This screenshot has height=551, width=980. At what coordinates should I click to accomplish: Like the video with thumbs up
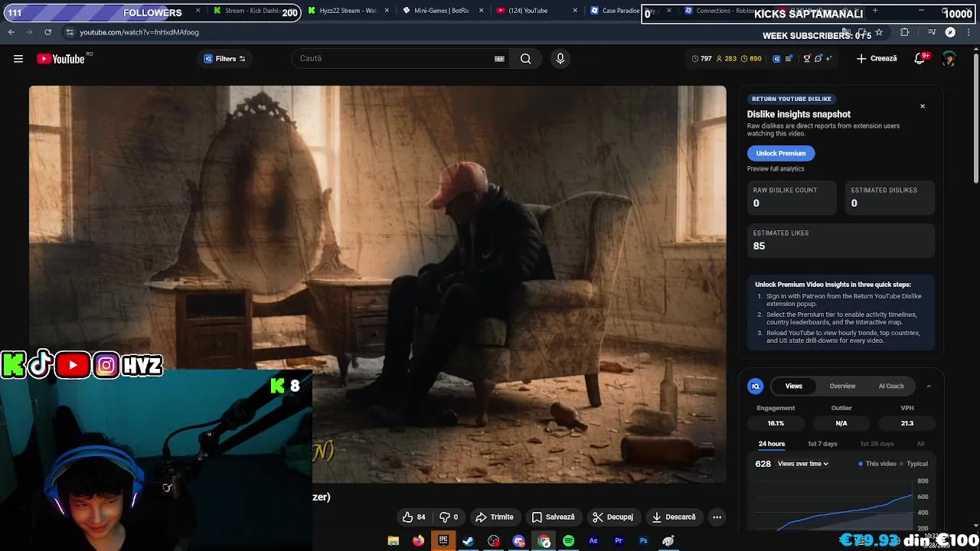(414, 517)
